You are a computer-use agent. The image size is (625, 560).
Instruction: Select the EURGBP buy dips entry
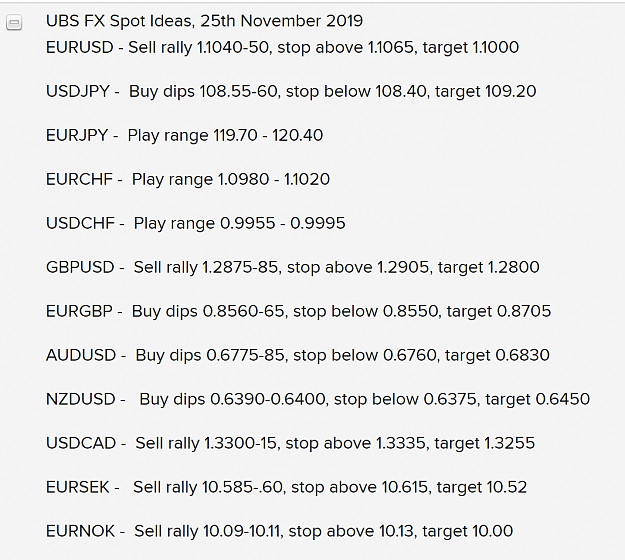pos(298,311)
